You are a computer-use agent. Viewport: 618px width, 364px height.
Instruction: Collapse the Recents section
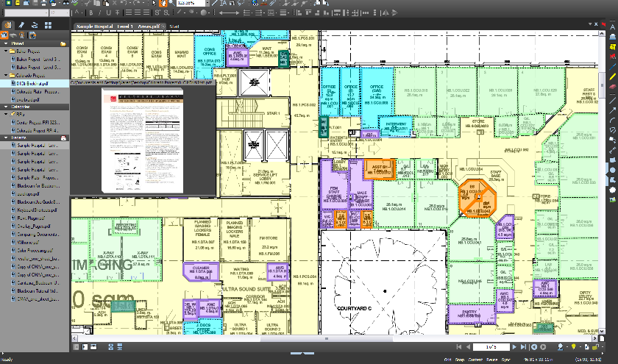(x=6, y=138)
